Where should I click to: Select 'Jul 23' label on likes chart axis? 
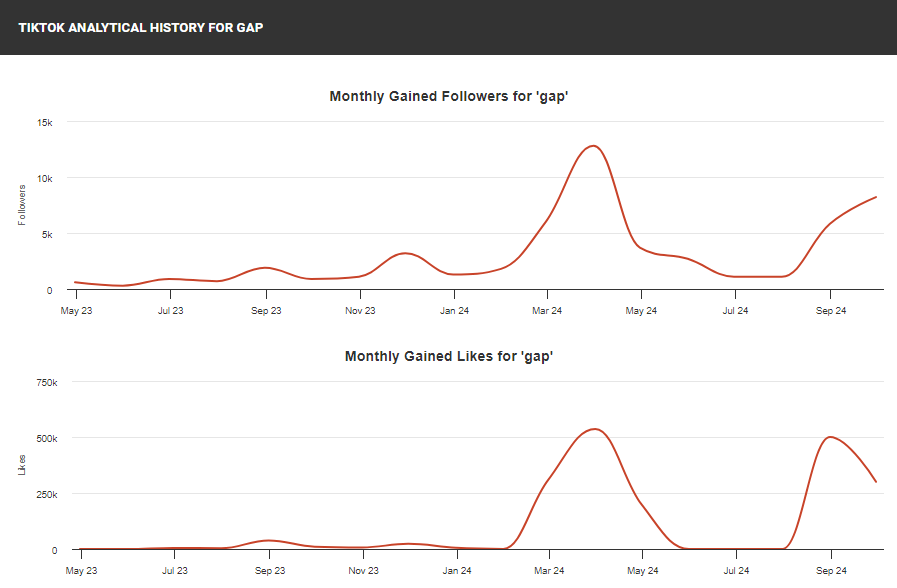click(x=174, y=570)
